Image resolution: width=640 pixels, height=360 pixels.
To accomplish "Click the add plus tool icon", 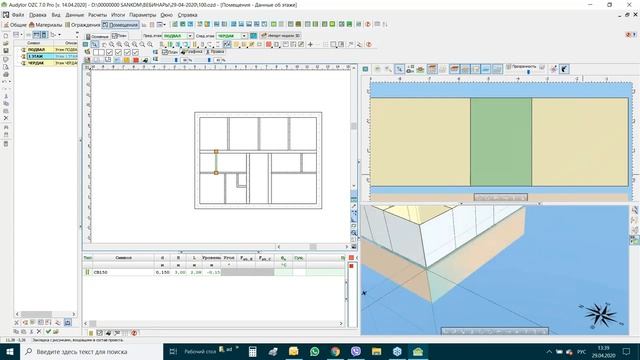I will point(310,44).
